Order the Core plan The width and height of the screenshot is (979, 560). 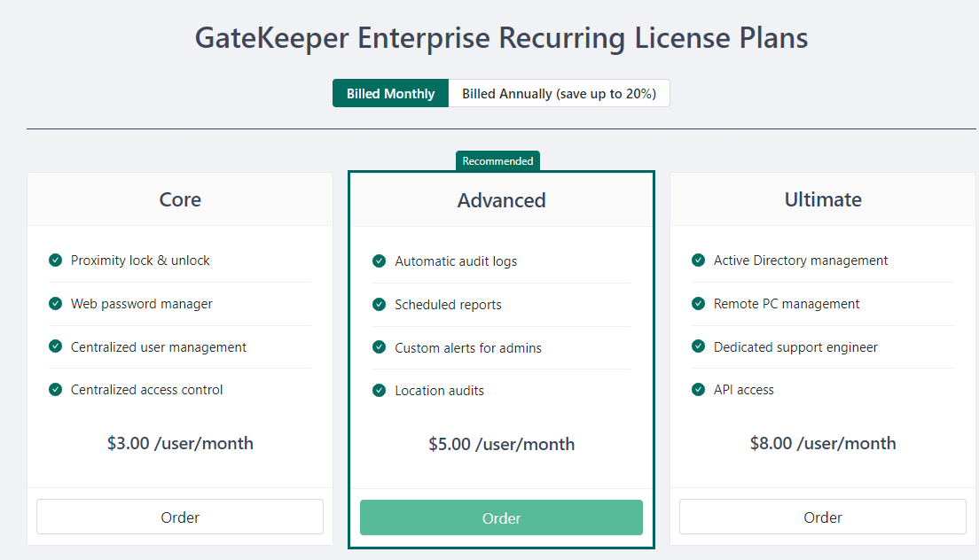click(180, 517)
